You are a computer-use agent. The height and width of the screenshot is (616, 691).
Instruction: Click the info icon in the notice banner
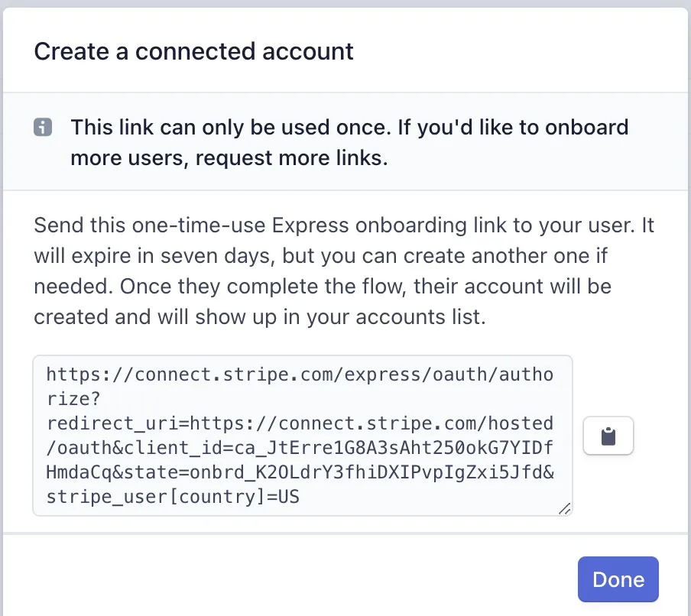(43, 128)
